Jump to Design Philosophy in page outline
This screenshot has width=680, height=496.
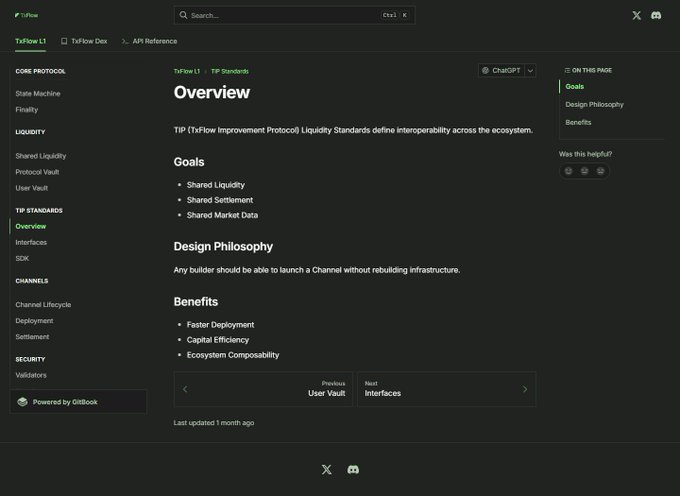pos(595,104)
